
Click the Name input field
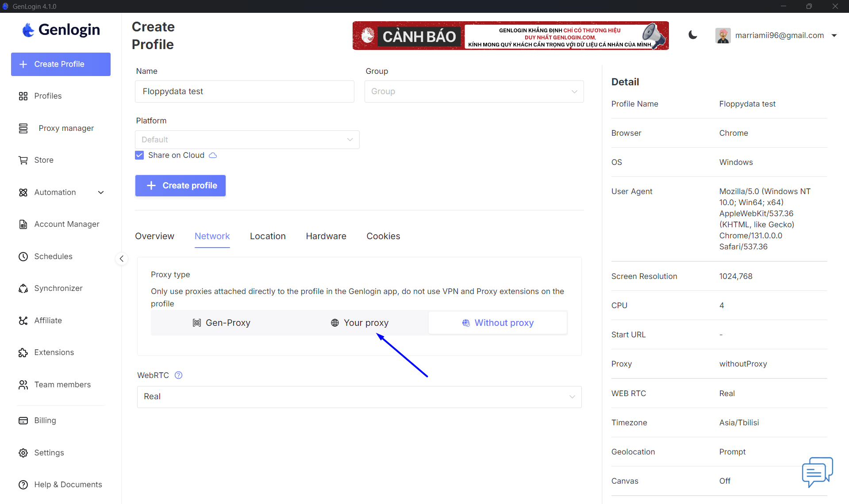click(245, 92)
